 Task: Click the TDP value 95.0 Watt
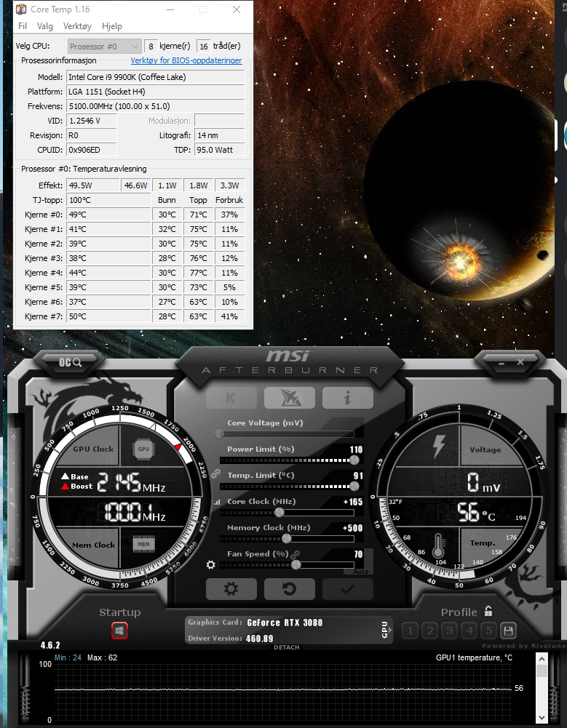pyautogui.click(x=219, y=150)
